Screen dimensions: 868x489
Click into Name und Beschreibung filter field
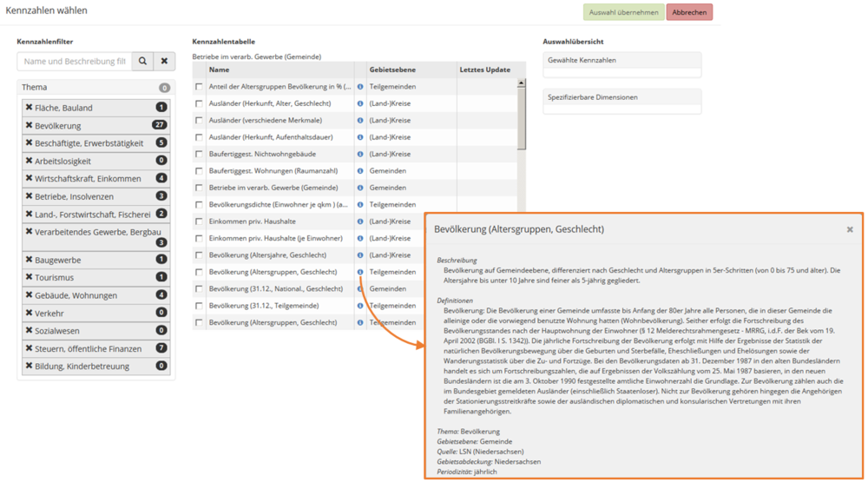[75, 62]
